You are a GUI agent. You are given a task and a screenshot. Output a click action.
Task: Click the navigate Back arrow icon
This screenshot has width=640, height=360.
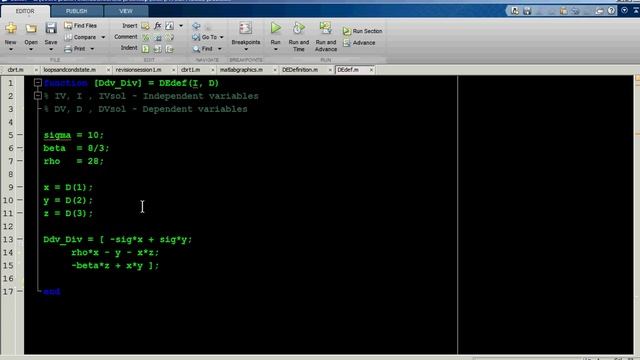[x=196, y=26]
